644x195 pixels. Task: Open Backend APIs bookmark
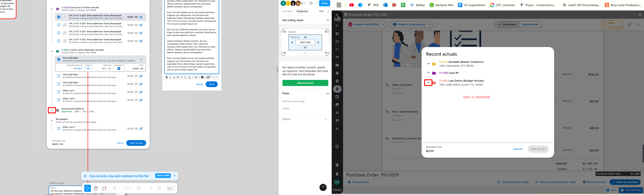click(x=442, y=5)
